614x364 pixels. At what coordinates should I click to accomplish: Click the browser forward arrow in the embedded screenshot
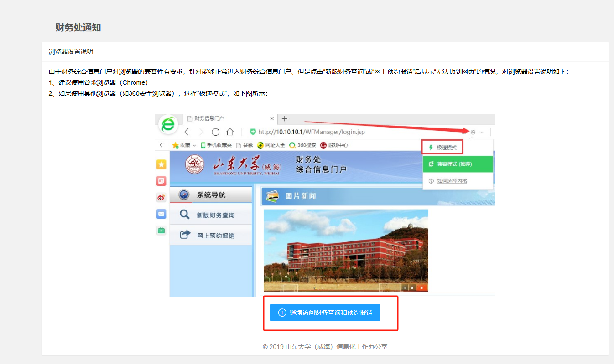click(201, 132)
